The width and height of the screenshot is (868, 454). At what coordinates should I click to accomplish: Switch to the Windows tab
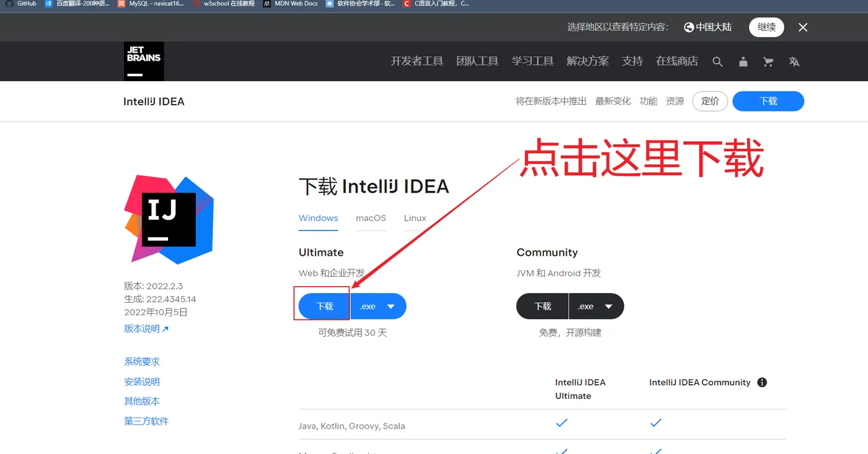pos(319,219)
